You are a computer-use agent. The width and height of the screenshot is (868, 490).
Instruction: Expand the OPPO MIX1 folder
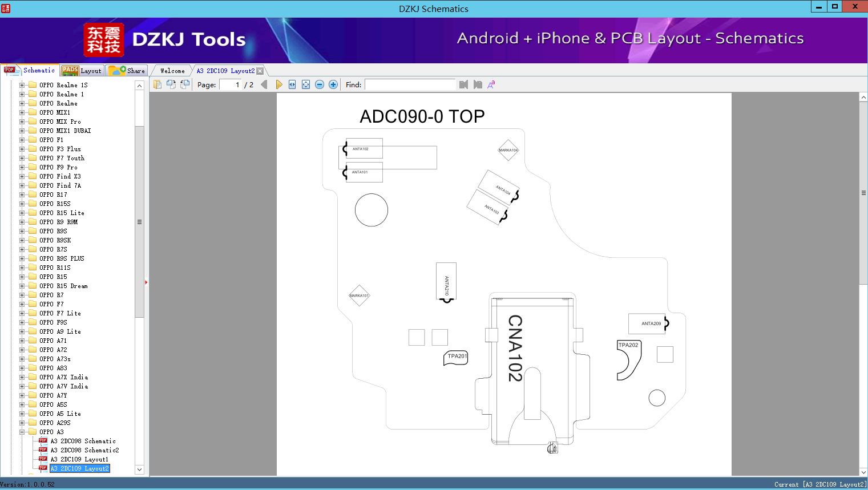22,112
